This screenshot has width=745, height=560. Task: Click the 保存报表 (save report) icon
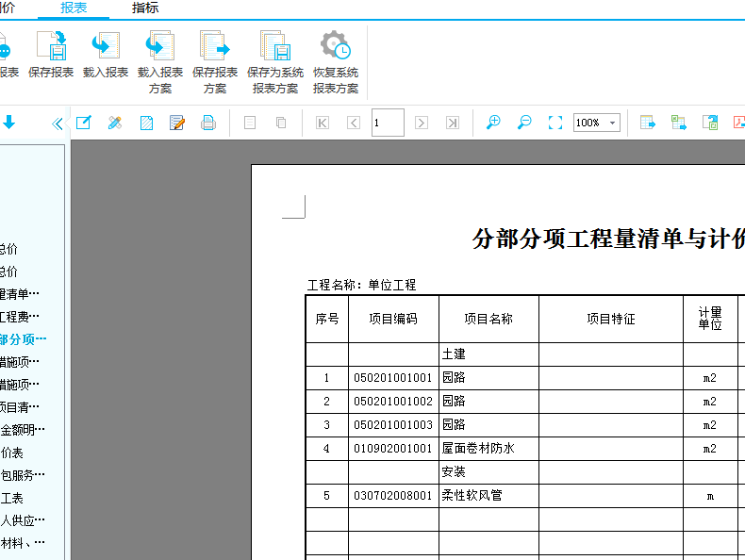tap(51, 45)
